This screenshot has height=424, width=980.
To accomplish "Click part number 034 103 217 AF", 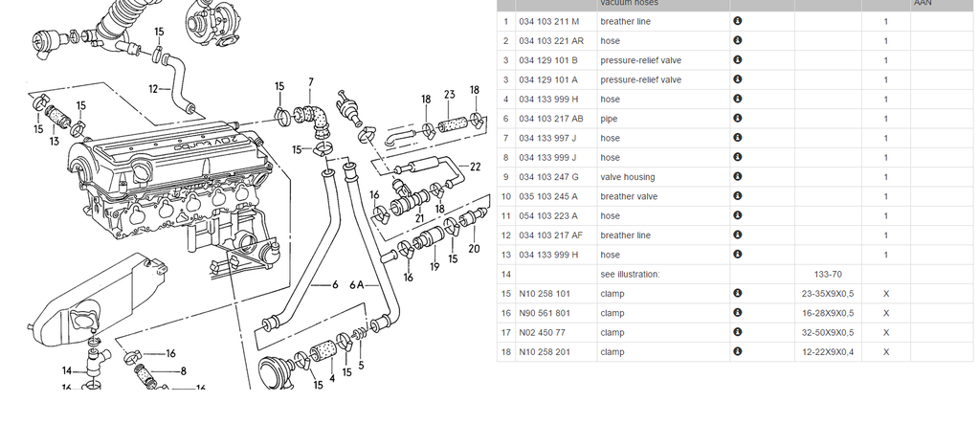I will [550, 235].
